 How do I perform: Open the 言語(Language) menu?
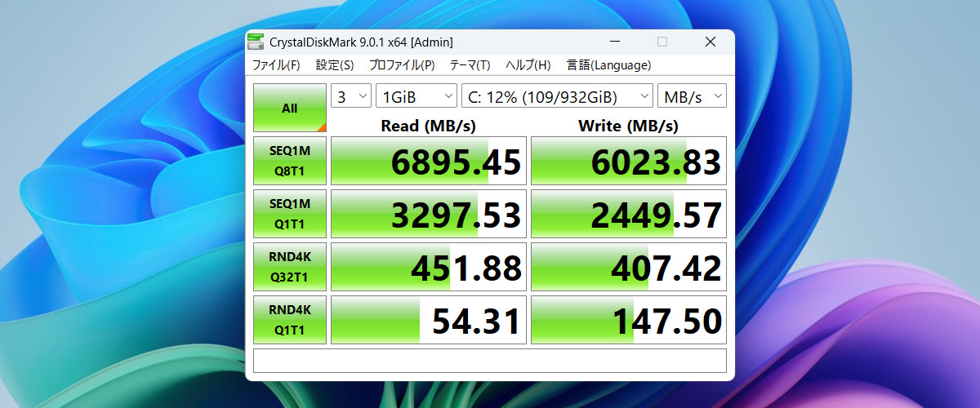[x=608, y=65]
